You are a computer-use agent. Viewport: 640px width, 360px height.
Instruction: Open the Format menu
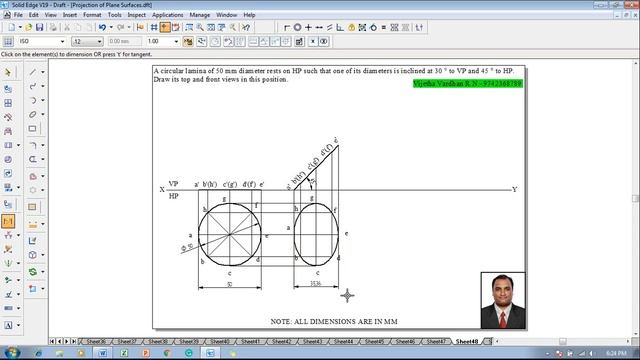(92, 15)
